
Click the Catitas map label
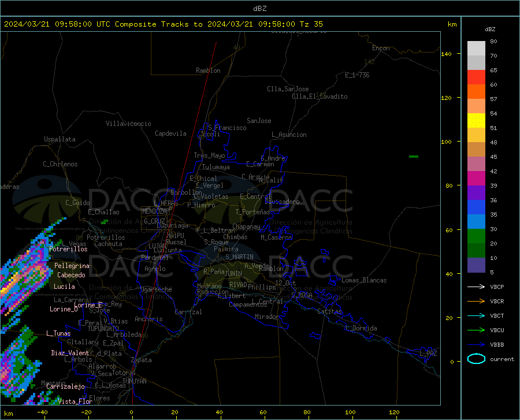pyautogui.click(x=329, y=311)
